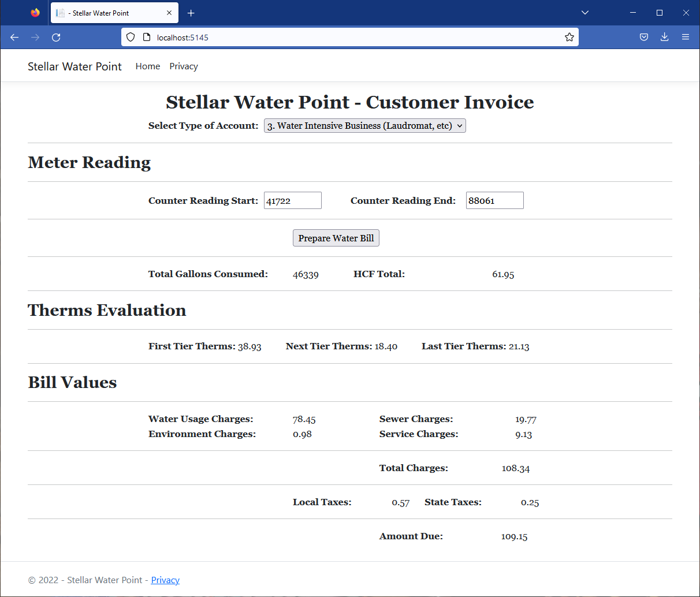
Task: Click the Counter Reading End label
Action: pos(403,200)
